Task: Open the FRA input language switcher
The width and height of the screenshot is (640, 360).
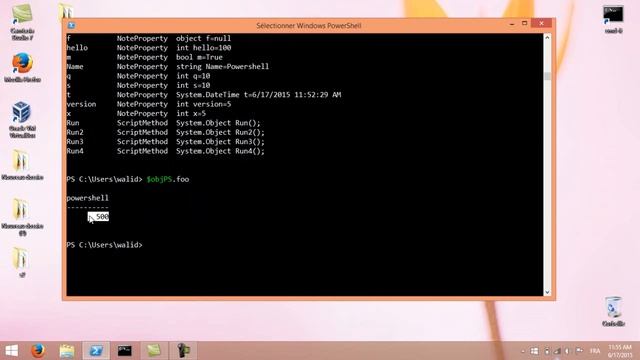Action: click(595, 351)
